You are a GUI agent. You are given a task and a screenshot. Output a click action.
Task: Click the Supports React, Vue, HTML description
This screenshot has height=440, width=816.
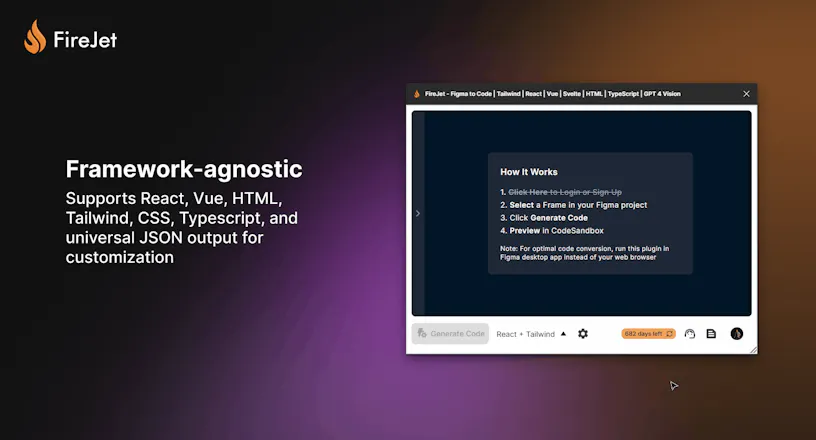point(182,228)
